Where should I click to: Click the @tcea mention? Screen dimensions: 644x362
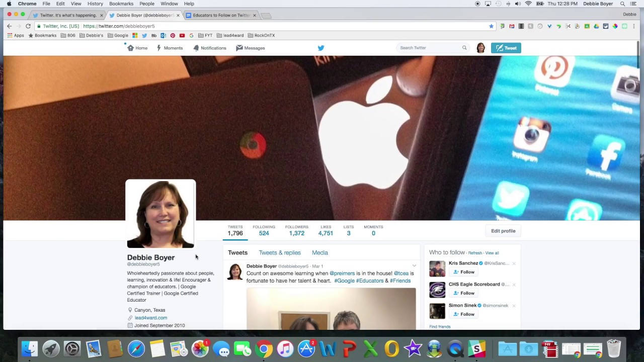(x=401, y=274)
